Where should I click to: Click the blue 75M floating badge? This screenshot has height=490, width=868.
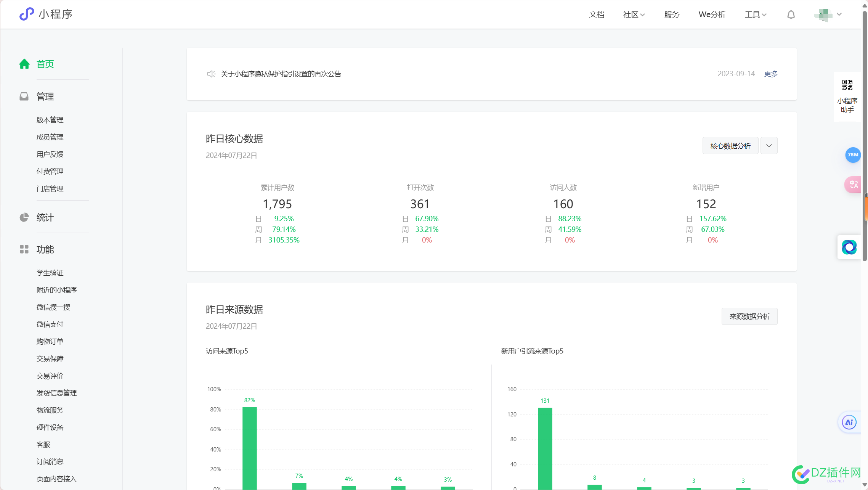point(853,155)
